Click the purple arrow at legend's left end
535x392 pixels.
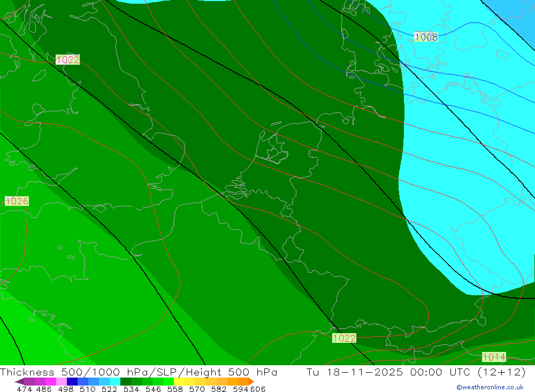19,381
